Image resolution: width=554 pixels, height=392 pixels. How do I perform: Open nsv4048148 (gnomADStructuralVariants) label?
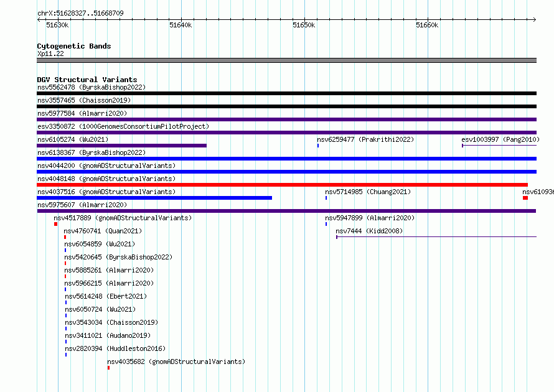coord(106,179)
